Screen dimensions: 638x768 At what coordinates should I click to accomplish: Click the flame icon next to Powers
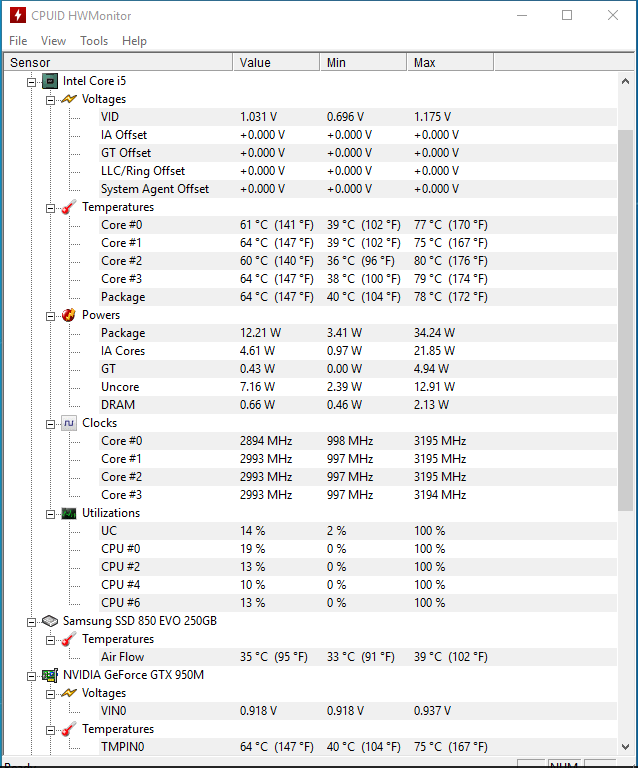(x=69, y=315)
